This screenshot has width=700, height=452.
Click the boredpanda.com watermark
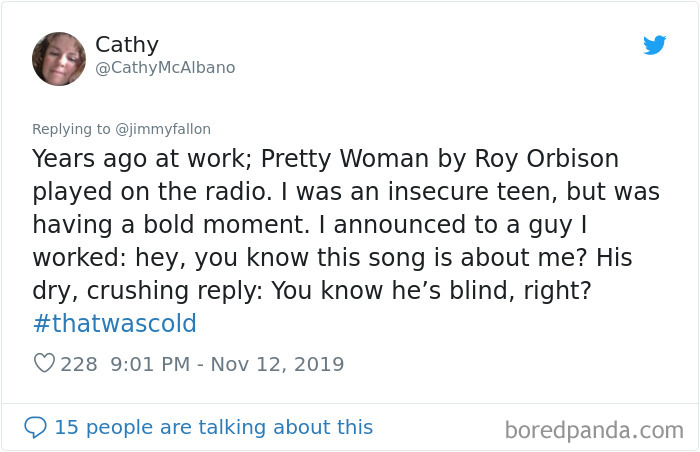tap(594, 431)
